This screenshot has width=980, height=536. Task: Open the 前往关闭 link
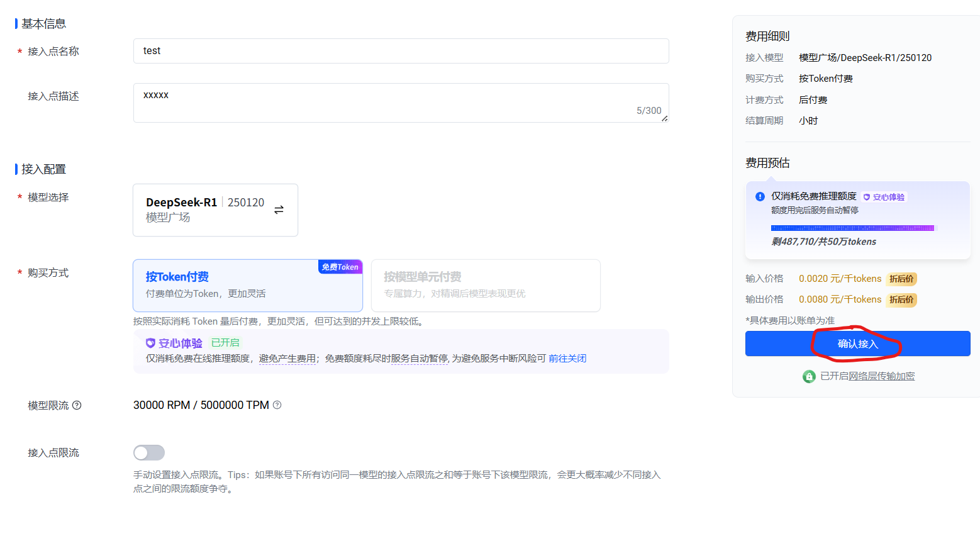pyautogui.click(x=567, y=359)
